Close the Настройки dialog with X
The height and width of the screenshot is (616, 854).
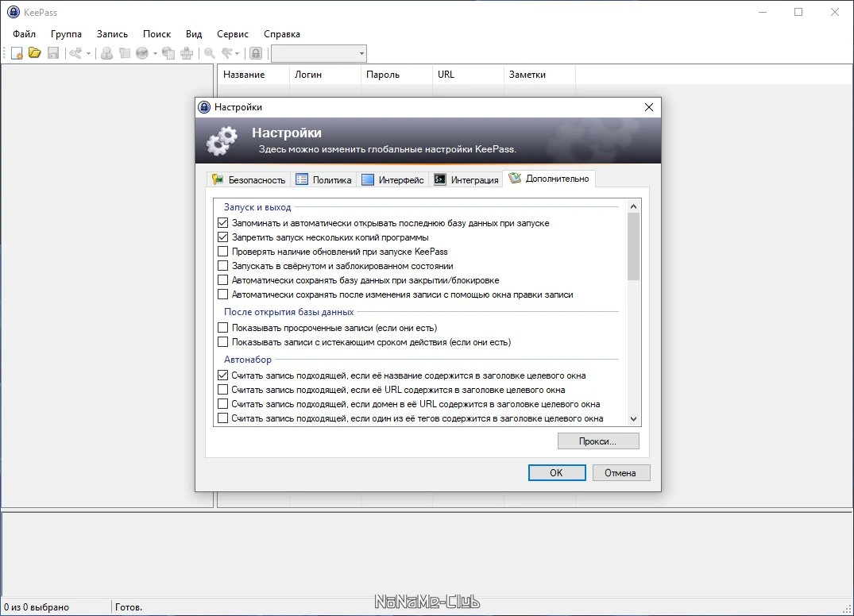click(649, 107)
